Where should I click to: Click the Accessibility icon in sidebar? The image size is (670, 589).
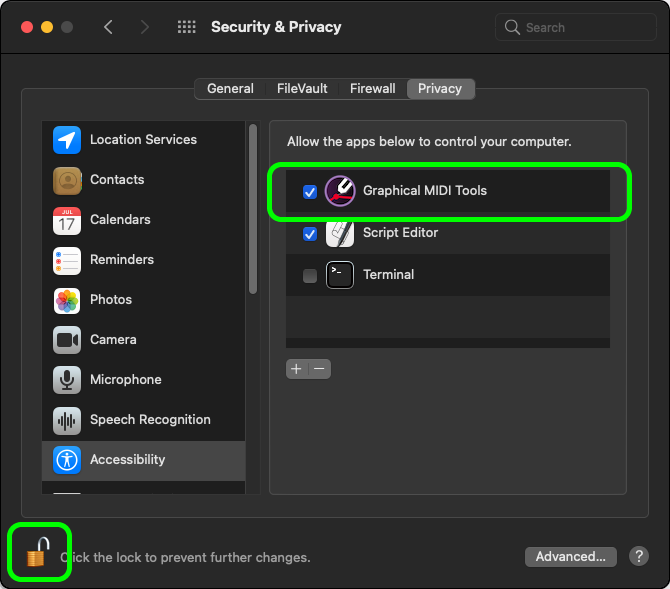pyautogui.click(x=67, y=460)
